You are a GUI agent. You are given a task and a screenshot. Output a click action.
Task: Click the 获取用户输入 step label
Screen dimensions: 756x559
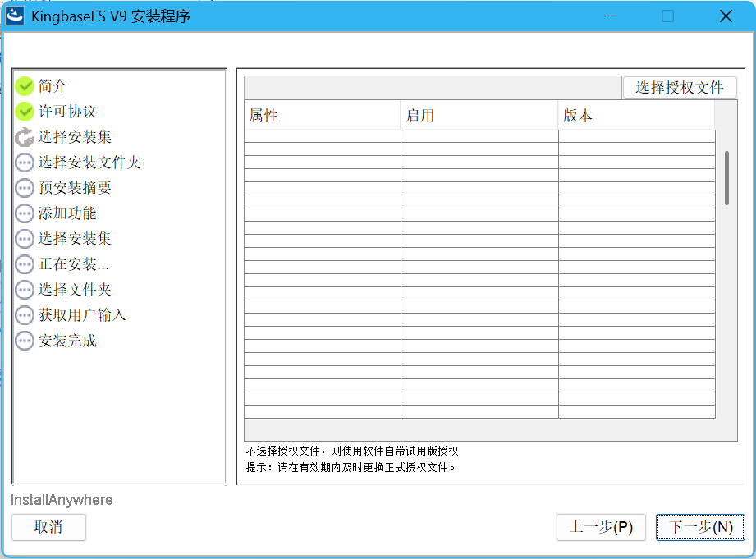[82, 315]
